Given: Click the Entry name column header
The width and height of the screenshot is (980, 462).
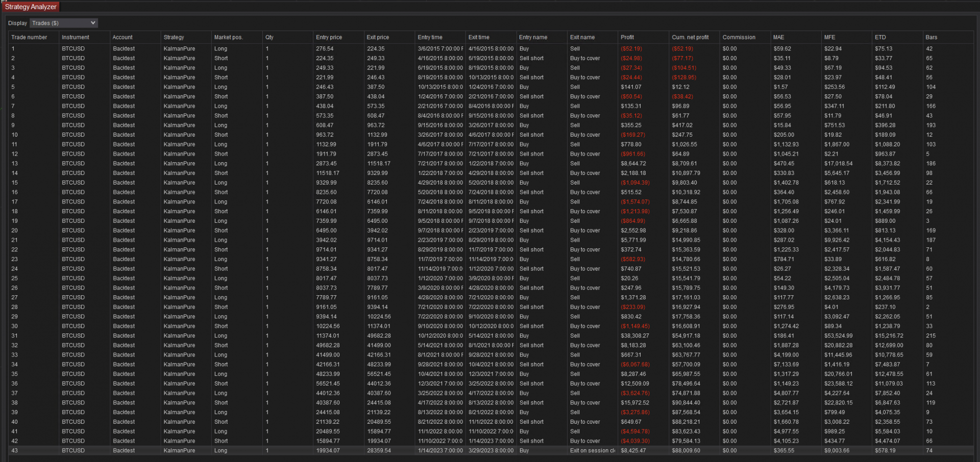Looking at the screenshot, I should click(533, 37).
